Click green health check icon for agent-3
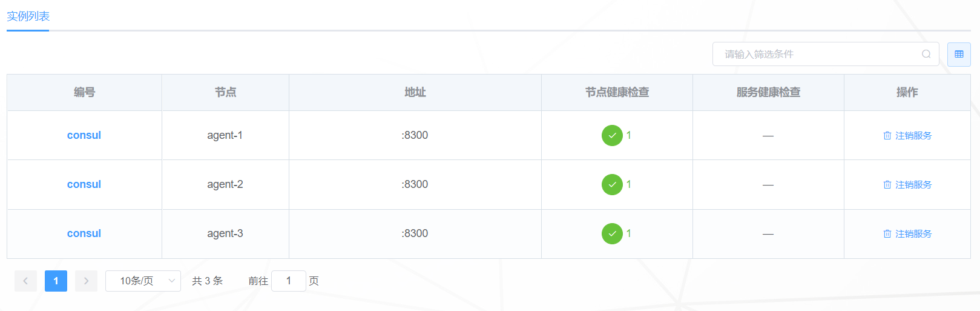This screenshot has width=980, height=311. point(612,233)
